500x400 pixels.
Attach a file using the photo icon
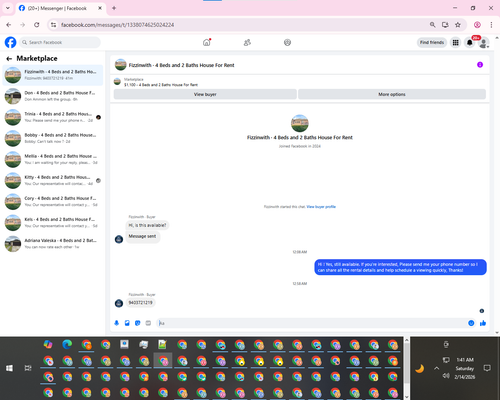[x=127, y=323]
